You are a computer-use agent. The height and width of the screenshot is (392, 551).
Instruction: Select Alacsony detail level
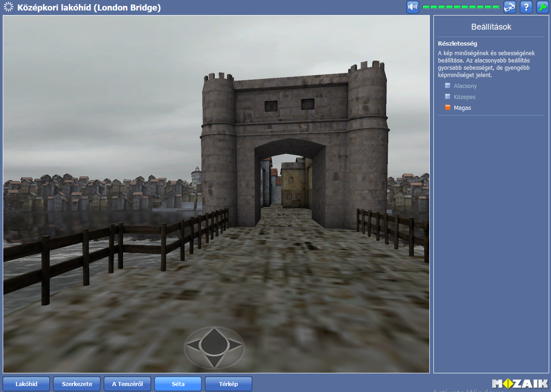tap(461, 86)
